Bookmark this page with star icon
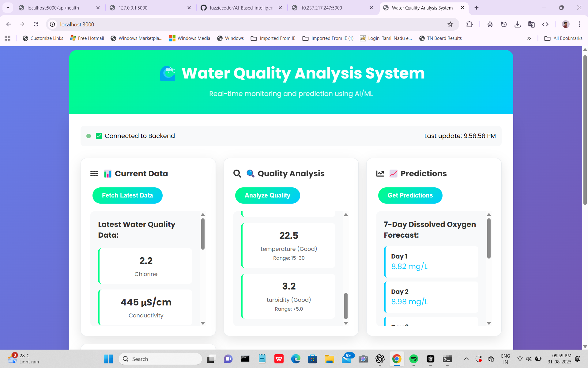The width and height of the screenshot is (588, 368). (x=450, y=24)
